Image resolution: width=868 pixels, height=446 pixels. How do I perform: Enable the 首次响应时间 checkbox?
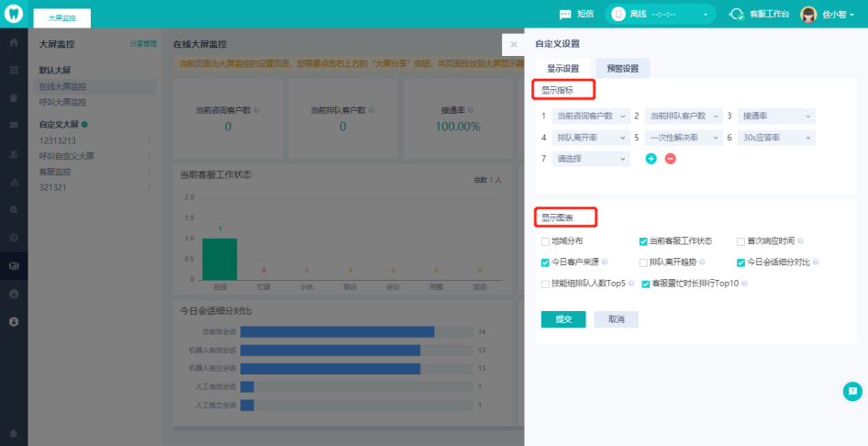click(x=740, y=242)
